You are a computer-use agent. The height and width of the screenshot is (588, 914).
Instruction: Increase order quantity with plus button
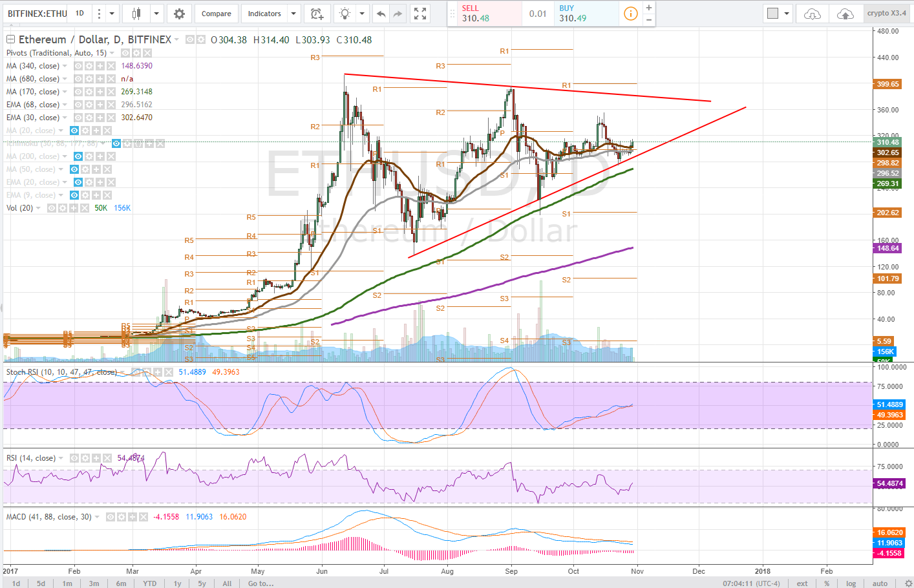tap(649, 8)
